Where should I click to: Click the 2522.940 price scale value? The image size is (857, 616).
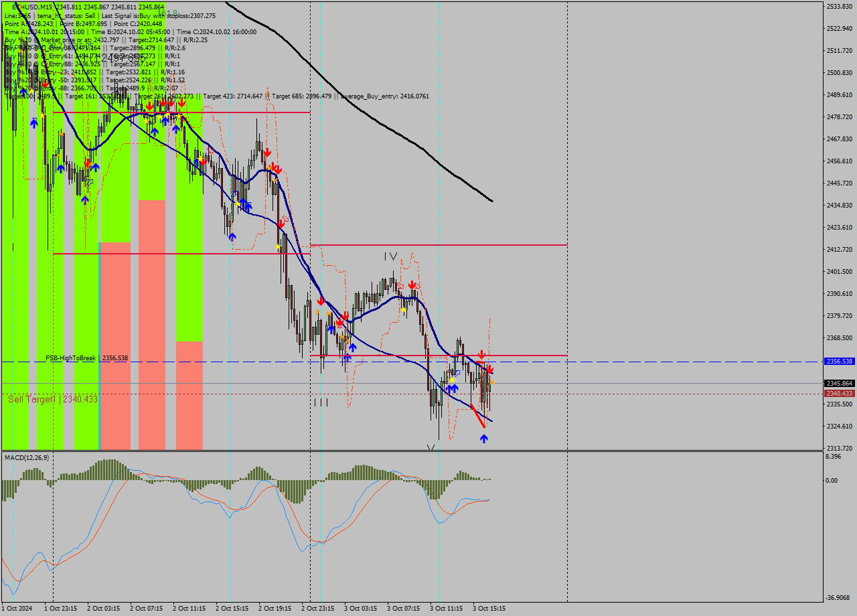tap(839, 29)
